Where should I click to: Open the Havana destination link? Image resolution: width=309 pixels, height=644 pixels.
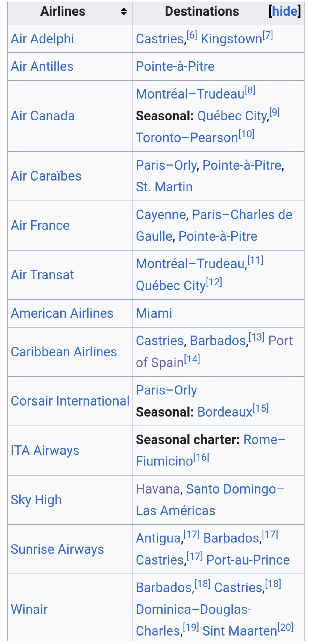coord(157,489)
